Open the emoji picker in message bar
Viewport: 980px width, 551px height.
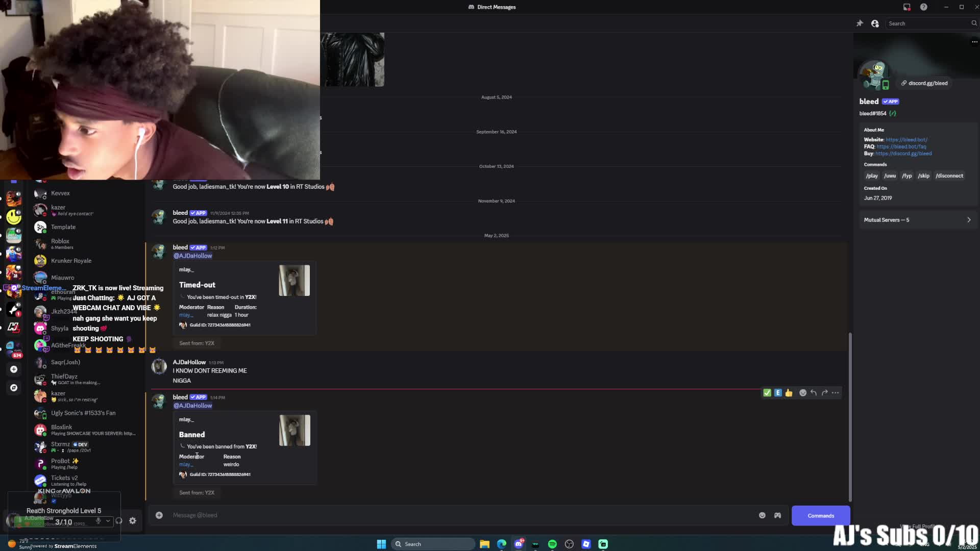[762, 515]
